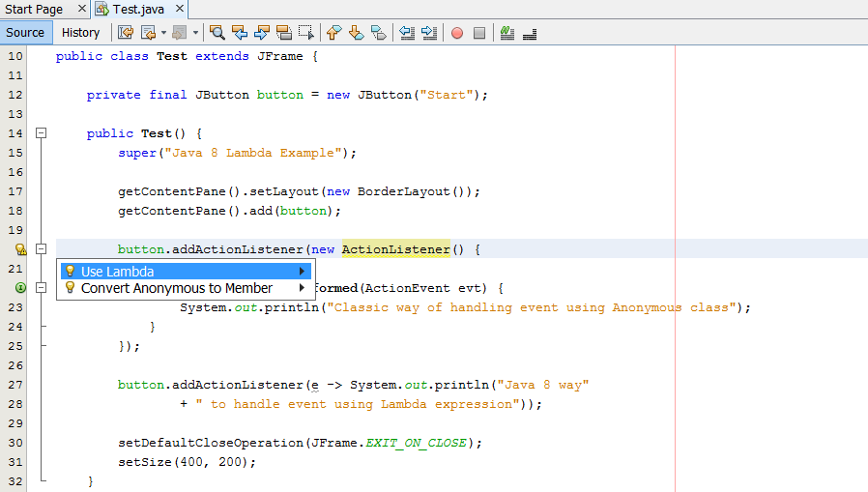Click the Last Edit toolbar icon
This screenshot has height=492, width=868.
(126, 33)
